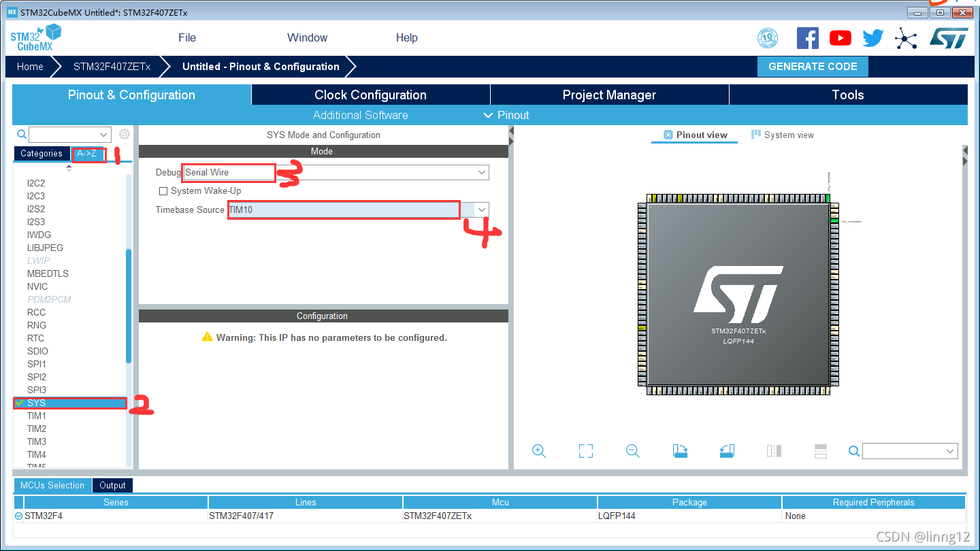Open the Window menu
This screenshot has height=551, width=980.
(x=307, y=37)
